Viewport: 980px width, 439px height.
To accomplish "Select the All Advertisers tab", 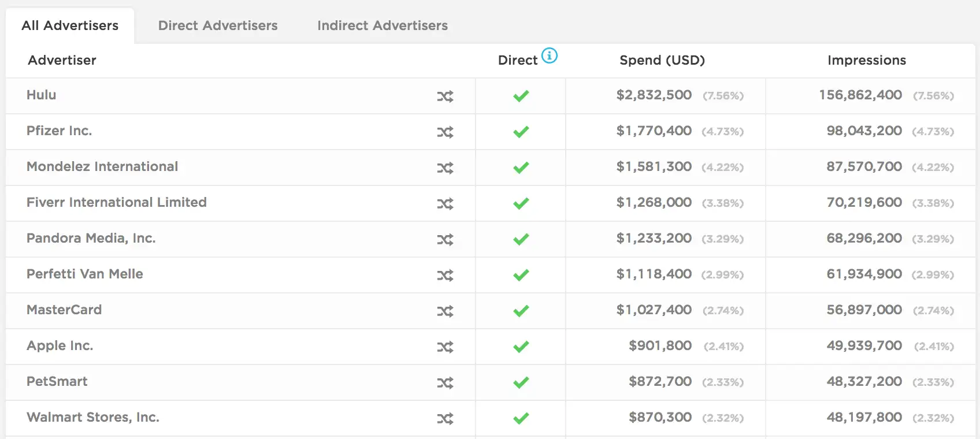I will pos(70,25).
